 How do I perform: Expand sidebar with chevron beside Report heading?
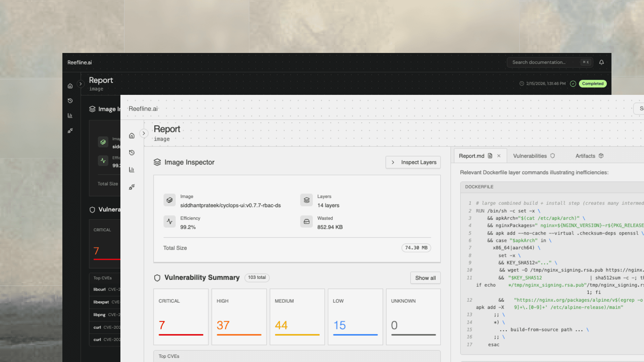[144, 133]
